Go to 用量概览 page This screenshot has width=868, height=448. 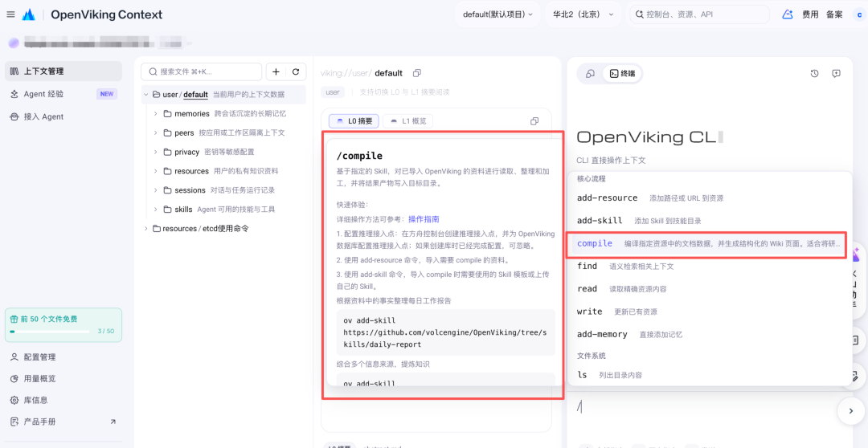point(40,379)
